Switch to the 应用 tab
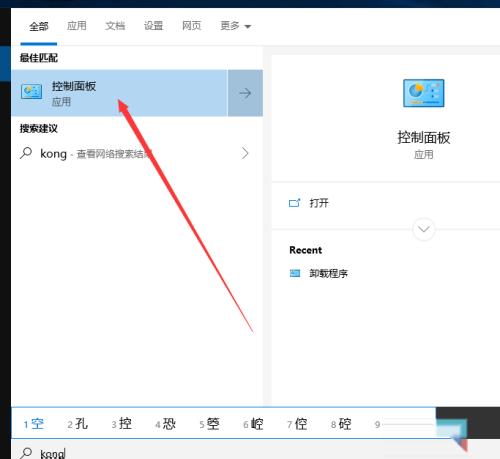 click(77, 26)
